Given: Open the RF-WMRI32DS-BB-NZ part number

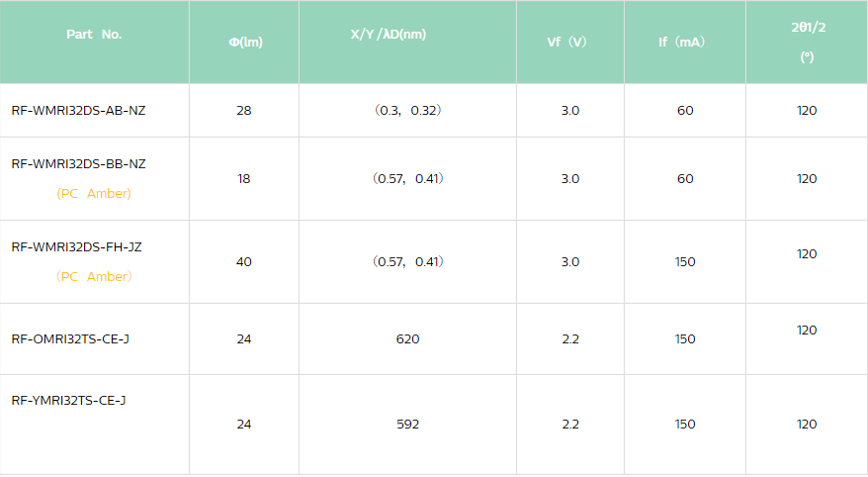Looking at the screenshot, I should [x=78, y=163].
